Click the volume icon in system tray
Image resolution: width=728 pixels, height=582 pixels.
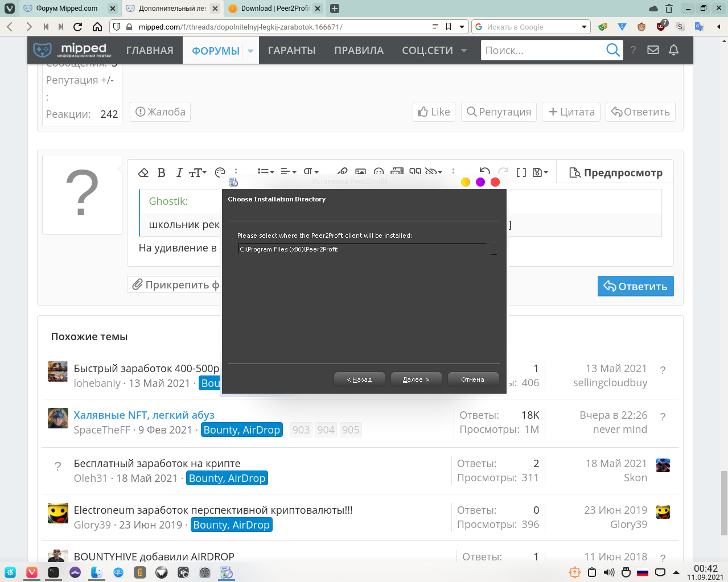click(608, 572)
